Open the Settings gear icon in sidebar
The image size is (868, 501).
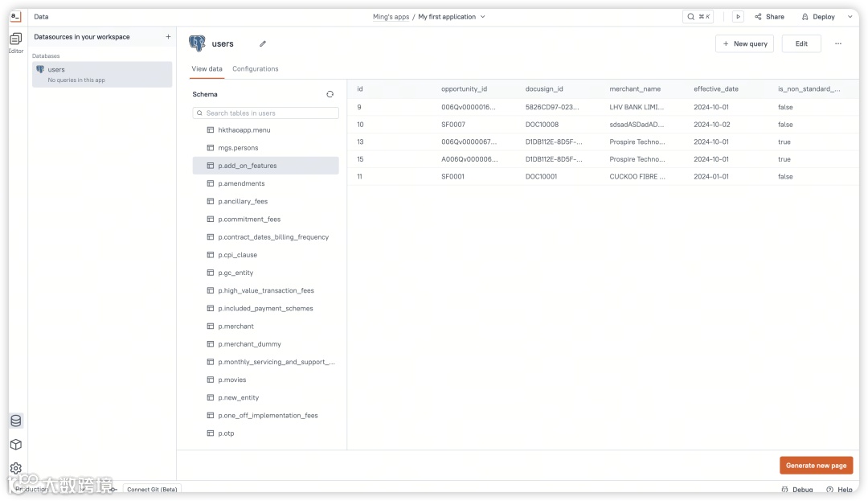coord(16,468)
